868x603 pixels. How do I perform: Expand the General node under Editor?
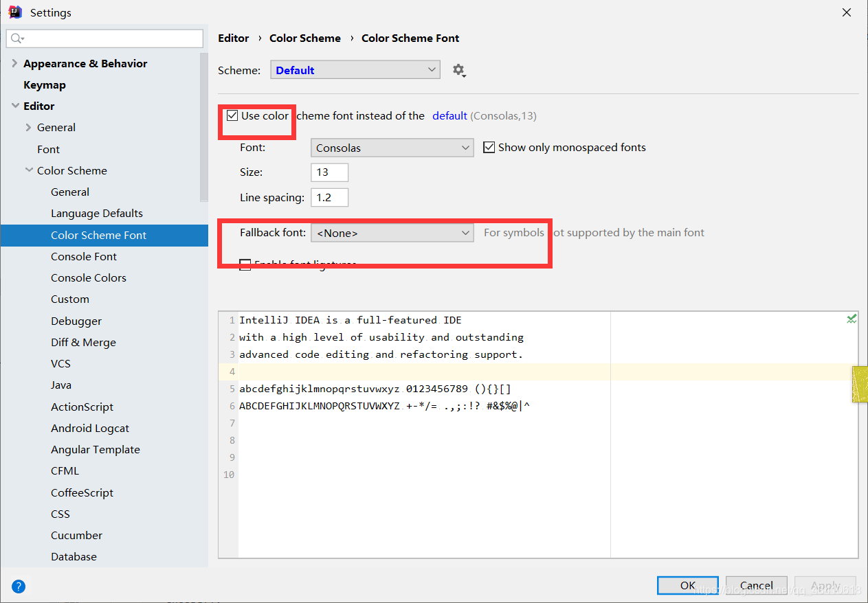click(28, 127)
